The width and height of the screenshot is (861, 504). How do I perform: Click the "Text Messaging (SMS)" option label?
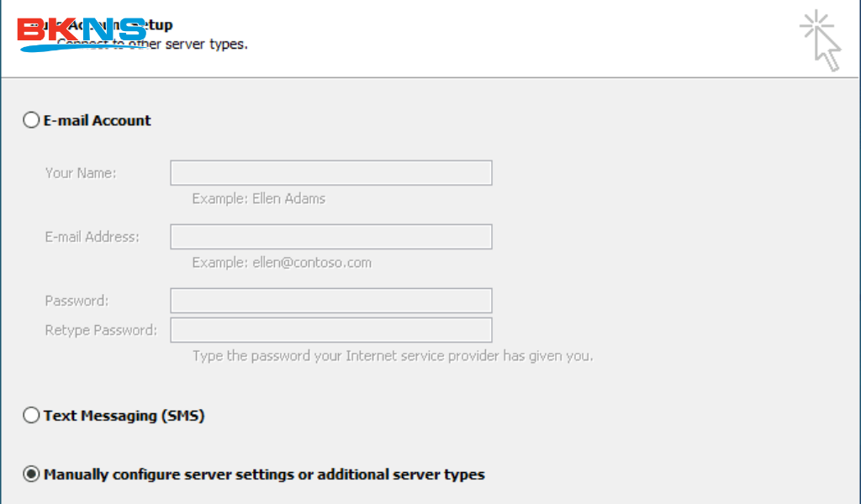click(x=124, y=415)
